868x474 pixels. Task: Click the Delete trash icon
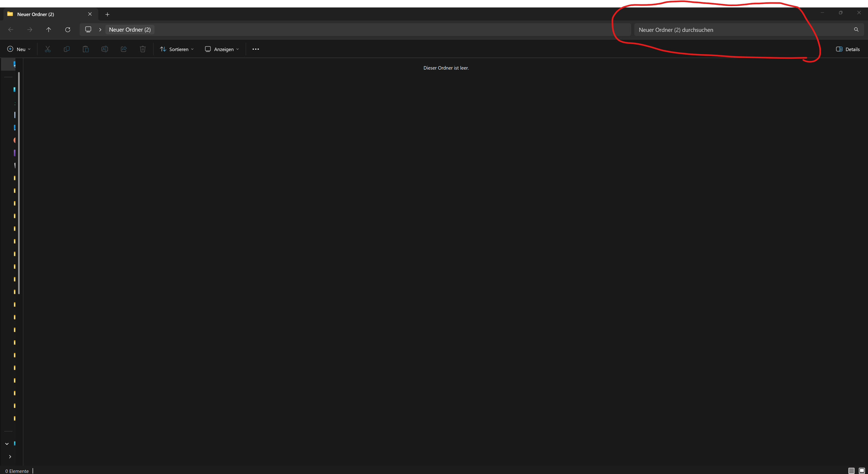(x=142, y=49)
